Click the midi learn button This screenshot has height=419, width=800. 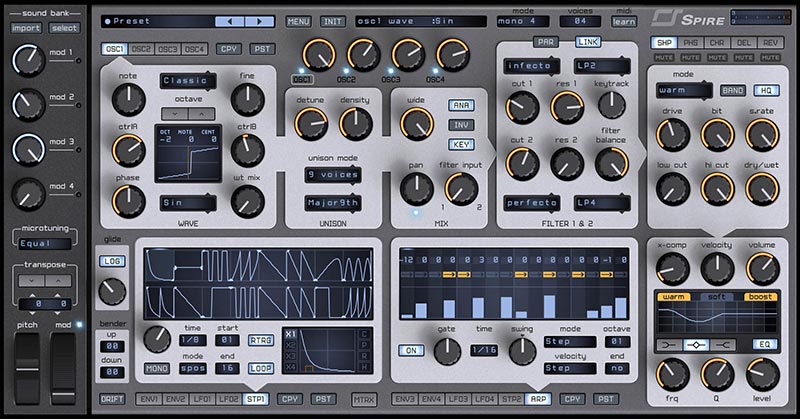coord(623,20)
